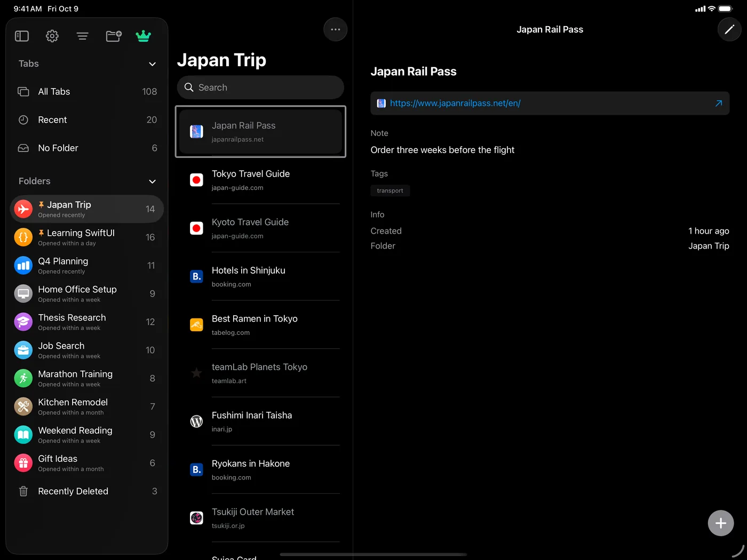Open the japanrailpass.net URL link

(x=455, y=103)
